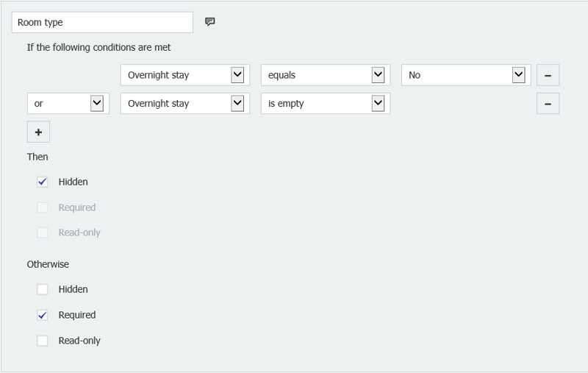Viewport: 588px width, 373px height.
Task: Remove the first condition row with minus
Action: click(x=548, y=75)
